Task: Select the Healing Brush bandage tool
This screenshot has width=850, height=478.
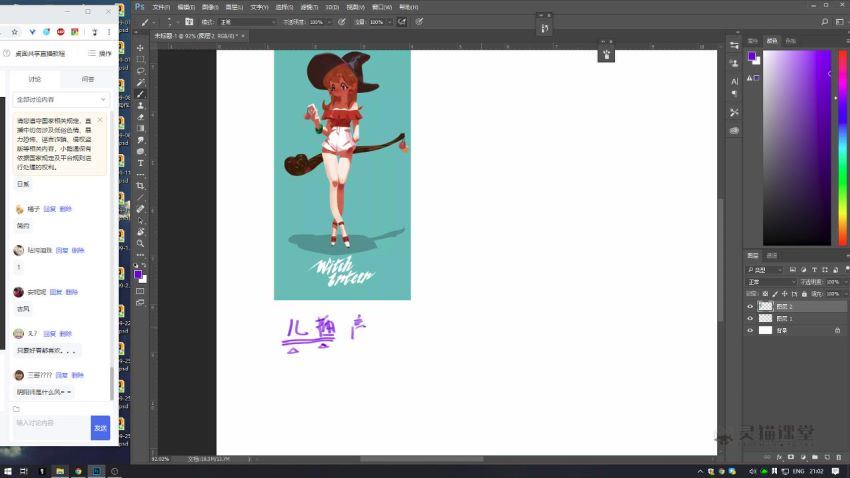Action: point(140,209)
